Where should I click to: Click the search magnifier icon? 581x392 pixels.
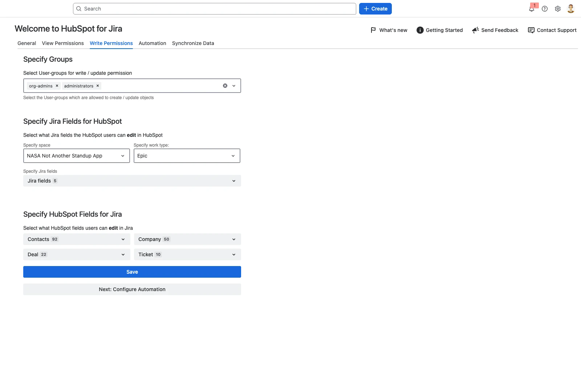pyautogui.click(x=79, y=9)
